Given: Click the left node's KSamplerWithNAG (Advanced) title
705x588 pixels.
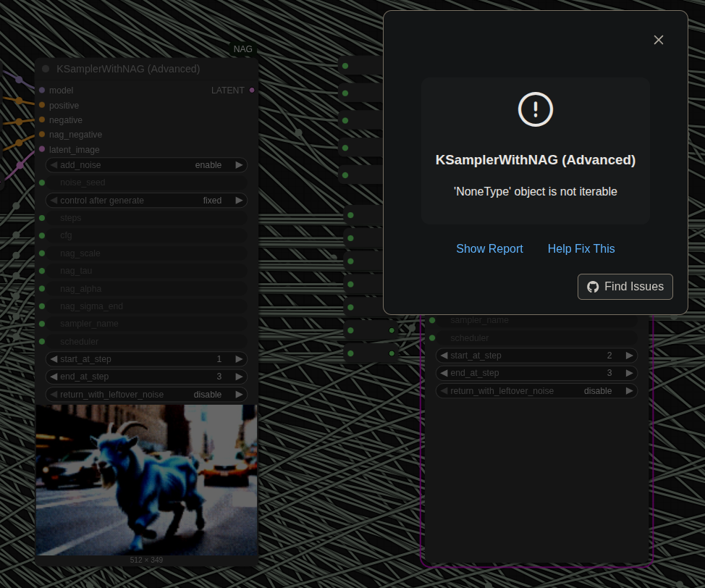Looking at the screenshot, I should pos(128,69).
